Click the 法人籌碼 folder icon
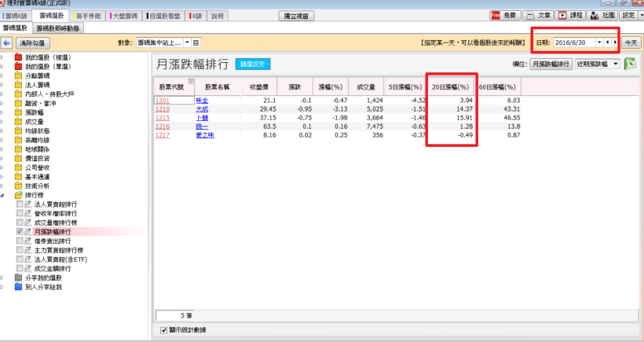Image resolution: width=644 pixels, height=342 pixels. (x=18, y=85)
